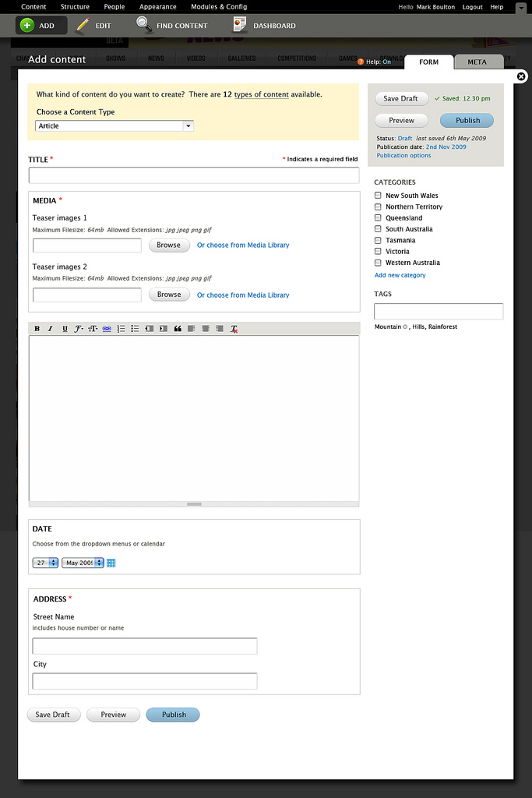532x798 pixels.
Task: Click Publish in the sidebar panel
Action: tap(467, 121)
